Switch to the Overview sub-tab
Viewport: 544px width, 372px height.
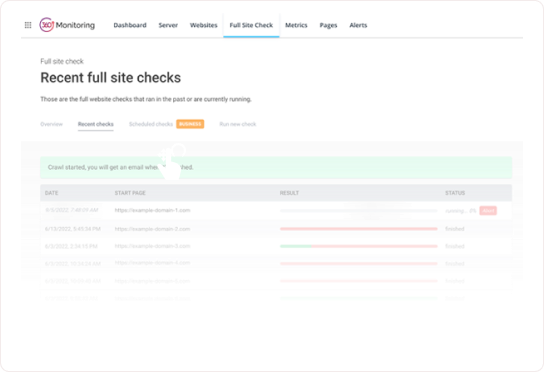coord(51,124)
